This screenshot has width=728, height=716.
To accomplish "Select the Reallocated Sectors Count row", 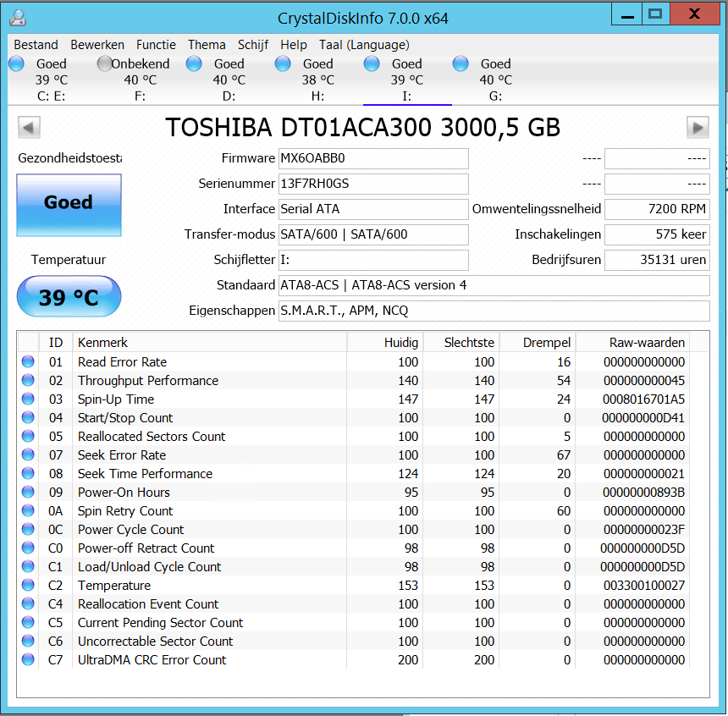I will [152, 437].
